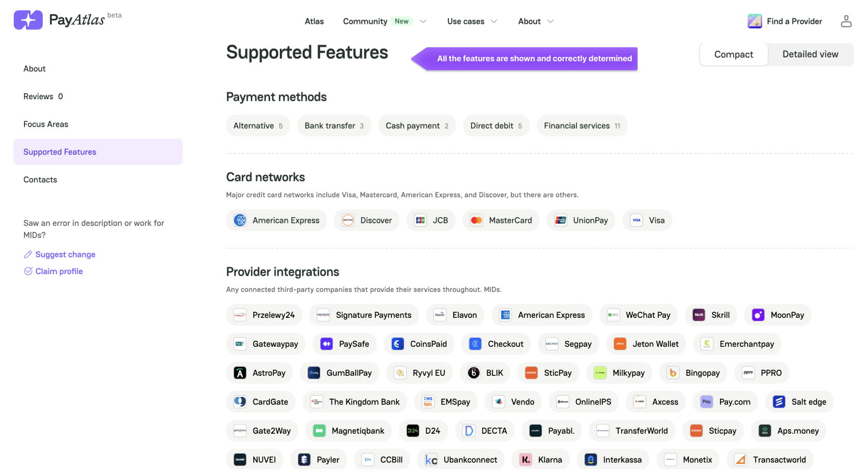Viewport: 868px width, 475px height.
Task: Click the MoonPay provider icon
Action: click(758, 315)
